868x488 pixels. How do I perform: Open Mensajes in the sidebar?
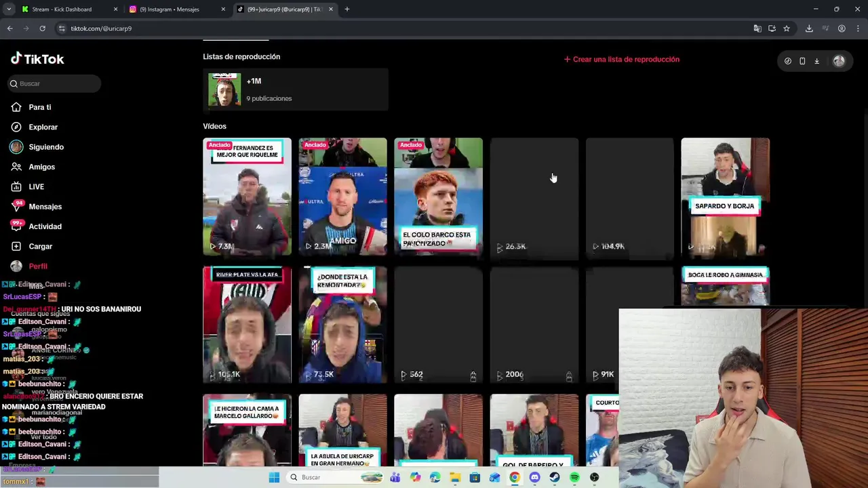pyautogui.click(x=45, y=207)
